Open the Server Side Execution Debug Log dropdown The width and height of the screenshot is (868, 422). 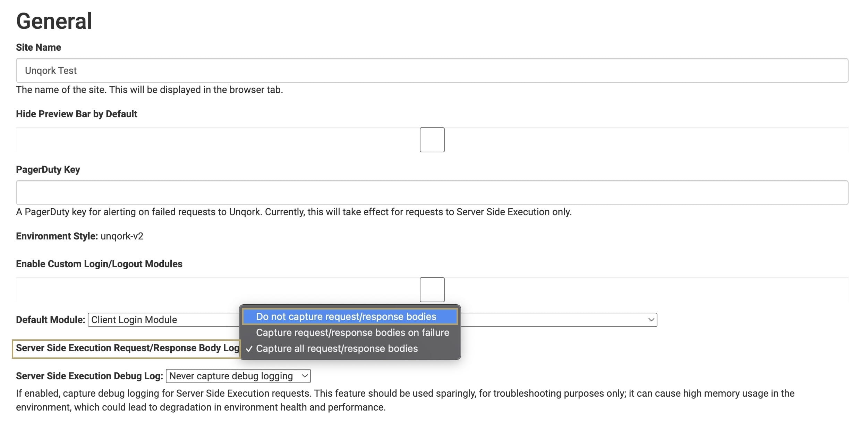[238, 376]
